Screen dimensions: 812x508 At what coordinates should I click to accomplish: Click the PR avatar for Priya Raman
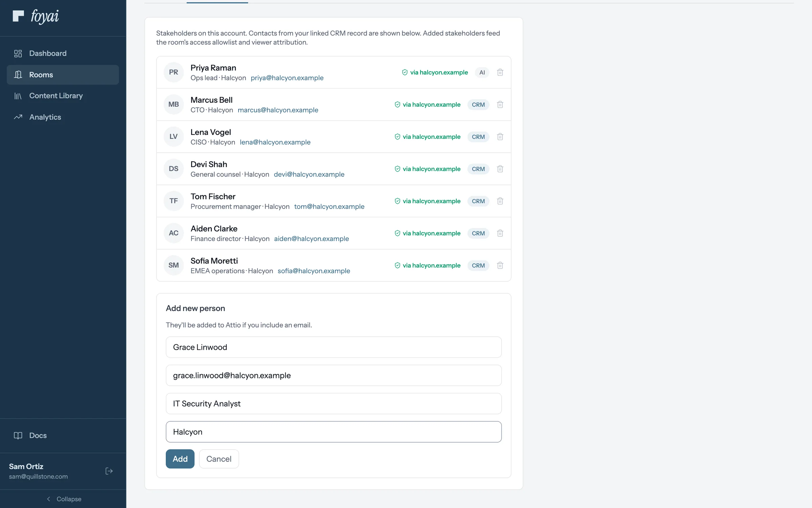(x=174, y=72)
